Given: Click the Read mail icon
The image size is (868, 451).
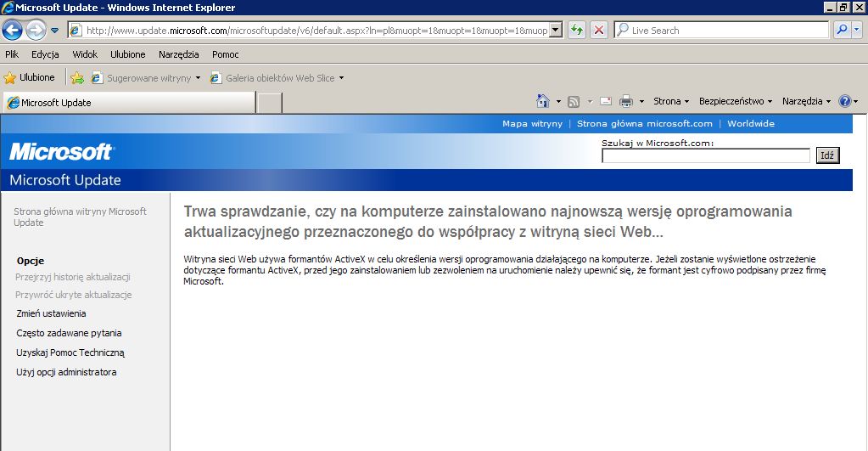Looking at the screenshot, I should (606, 101).
